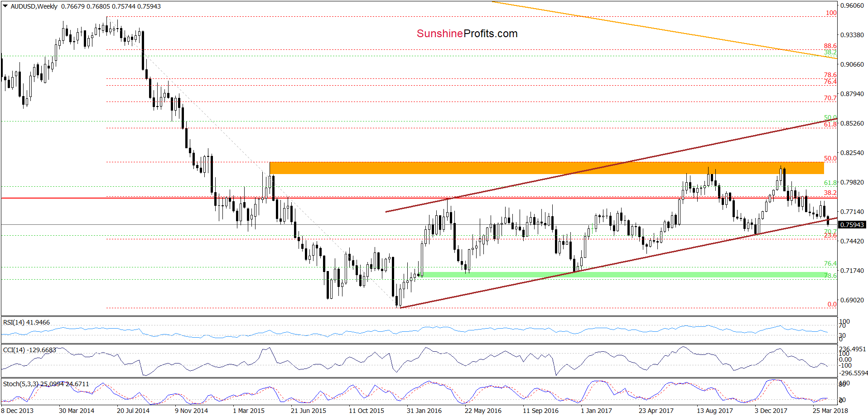This screenshot has height=417, width=868.
Task: Click the 9 Nov 2014 date label
Action: pyautogui.click(x=191, y=411)
